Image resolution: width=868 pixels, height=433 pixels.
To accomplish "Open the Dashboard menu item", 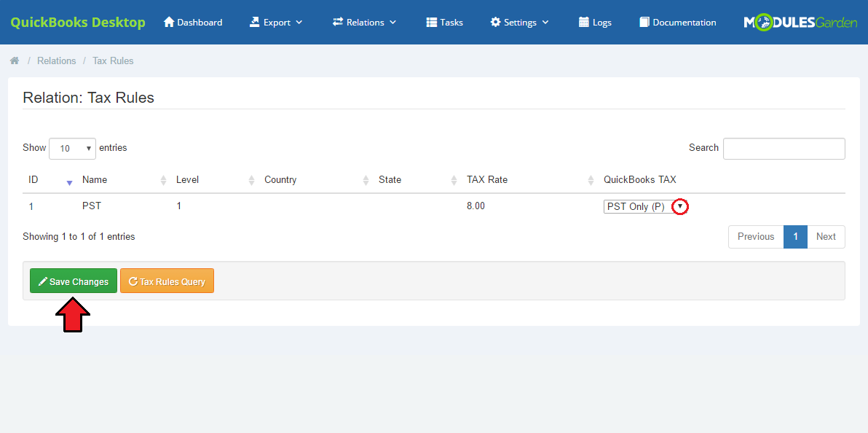I will [x=193, y=22].
